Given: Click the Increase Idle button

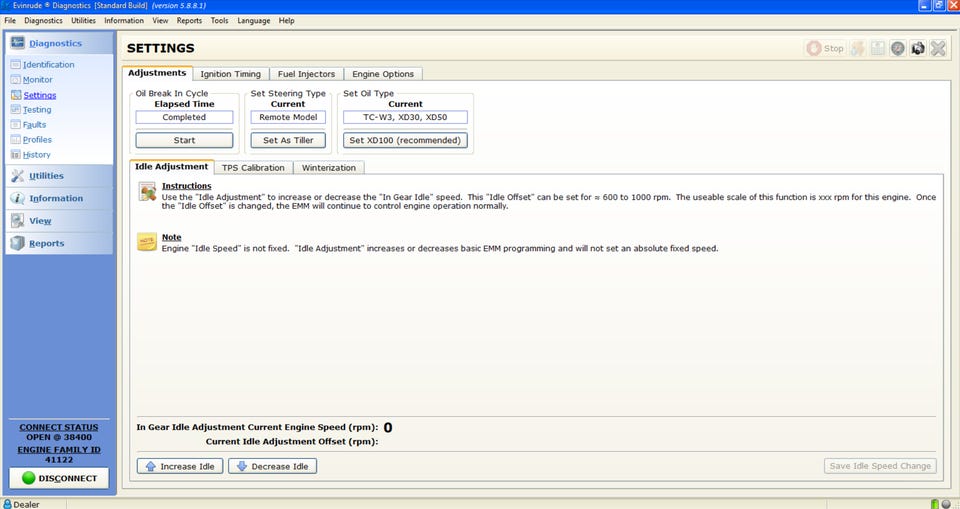Looking at the screenshot, I should pos(180,466).
